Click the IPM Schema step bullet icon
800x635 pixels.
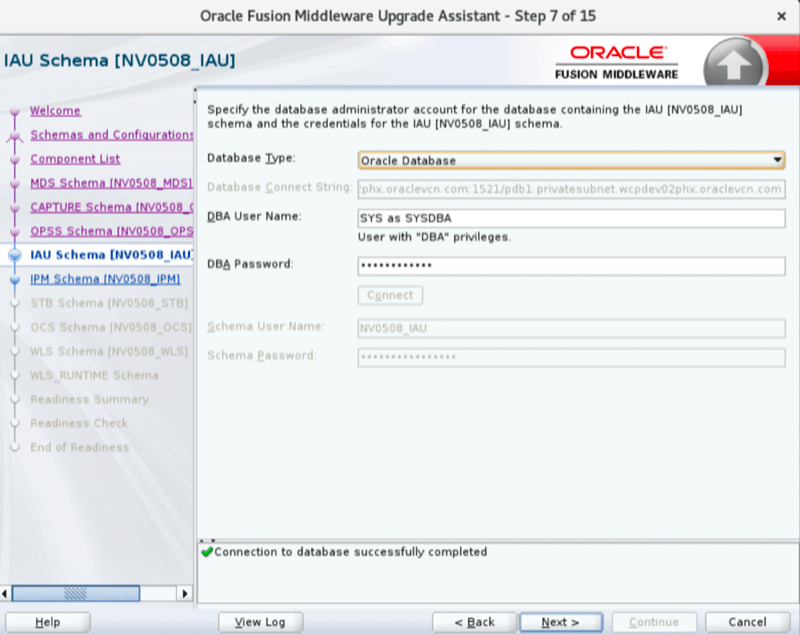tap(15, 280)
